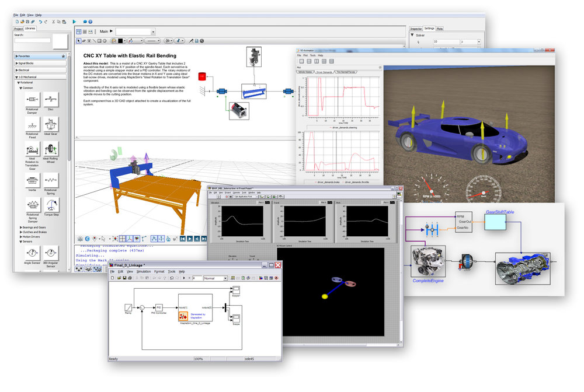Select the Text annotation tool in MapleSim
This screenshot has height=392, width=584.
[x=89, y=41]
